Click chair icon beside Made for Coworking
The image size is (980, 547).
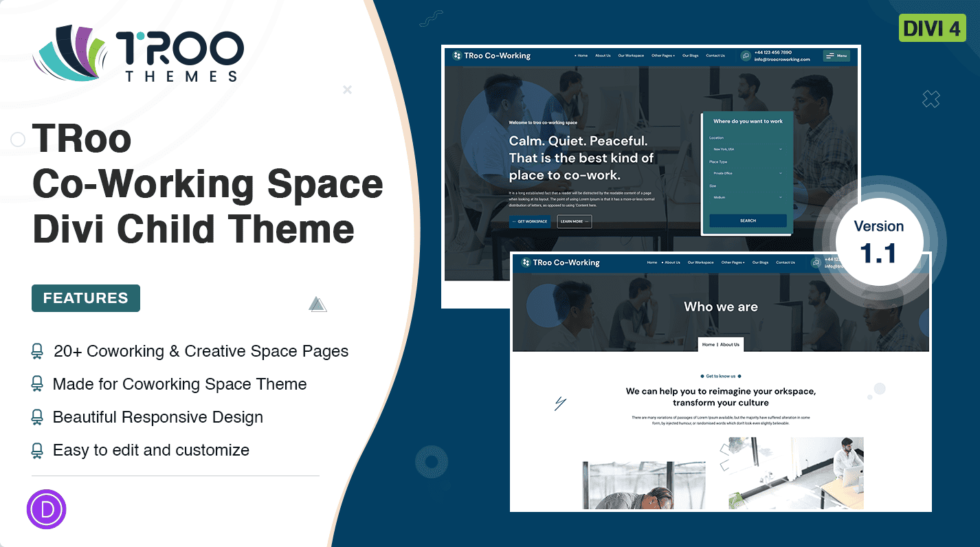coord(37,384)
